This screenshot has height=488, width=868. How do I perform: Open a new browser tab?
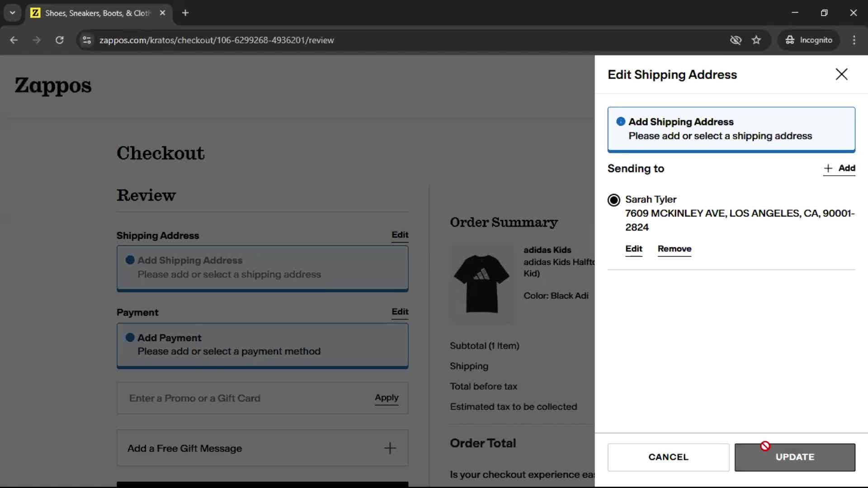pos(185,13)
